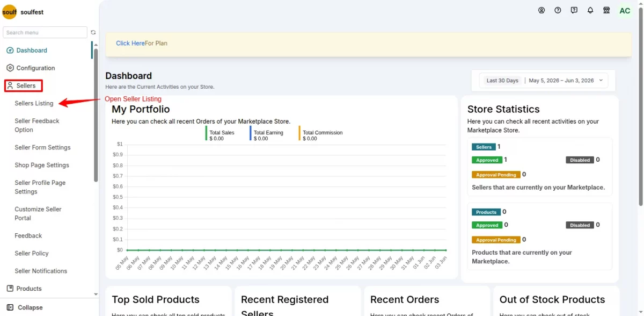Open Seller Profile Page Settings

(x=40, y=187)
